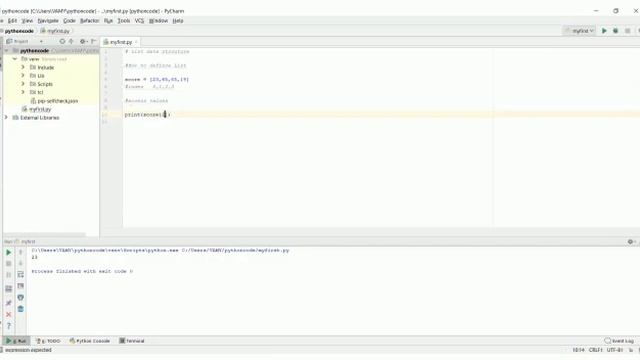Open the TODO tool window tab
Screen dimensions: 640x360
tap(48, 341)
